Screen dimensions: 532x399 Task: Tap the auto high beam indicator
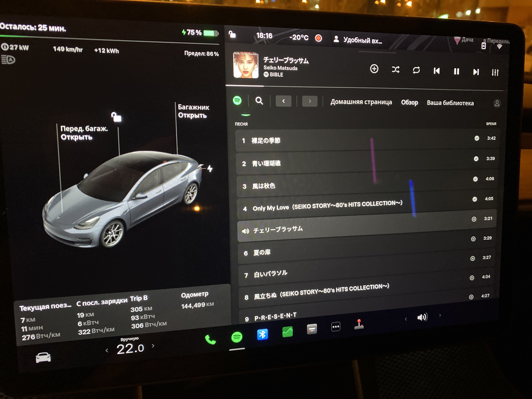click(x=8, y=60)
